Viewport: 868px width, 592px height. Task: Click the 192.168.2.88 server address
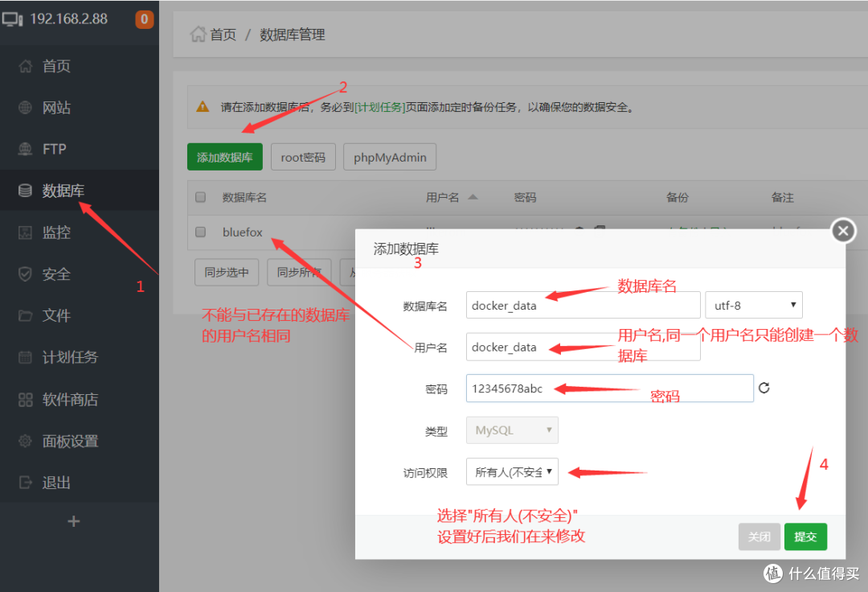pos(68,18)
